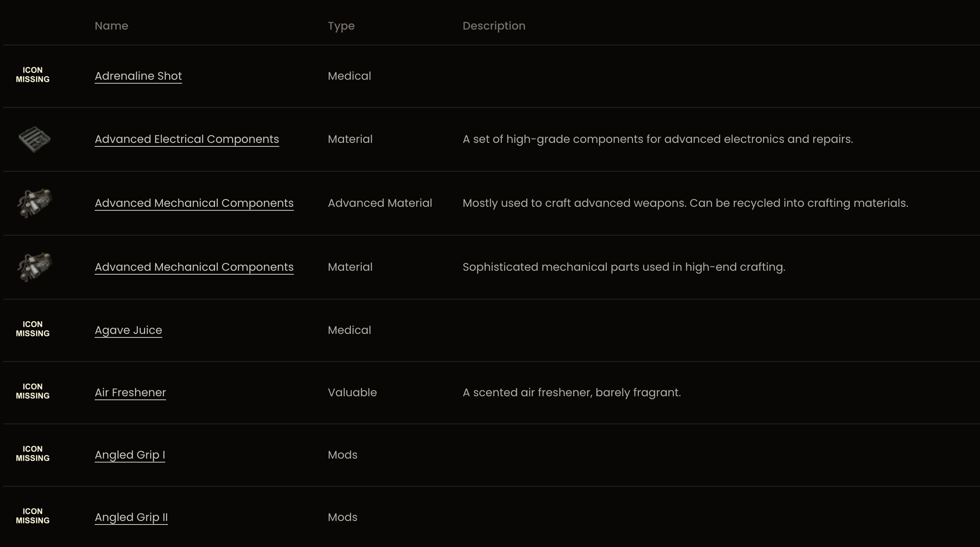Click the missing icon for Adrenaline Shot

(33, 75)
